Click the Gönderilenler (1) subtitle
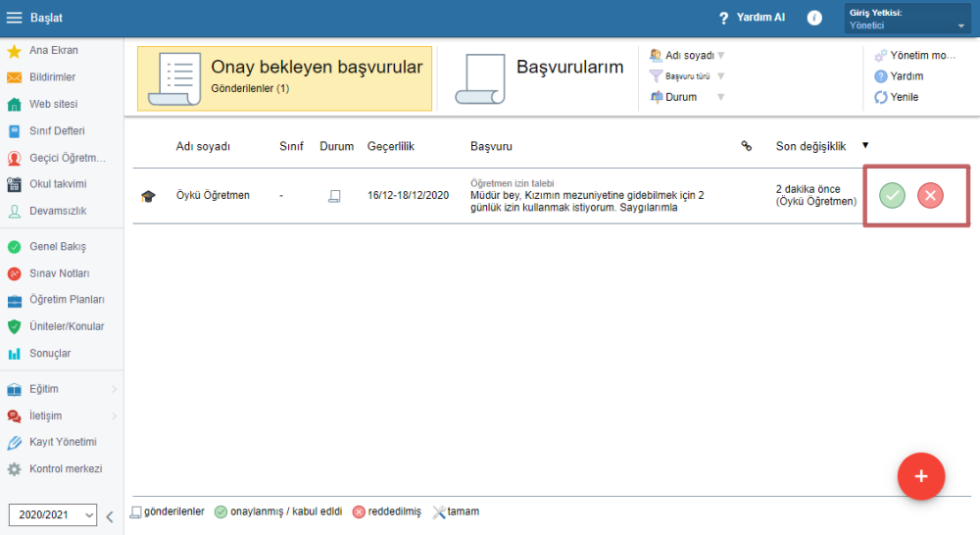This screenshot has height=535, width=980. [x=250, y=89]
